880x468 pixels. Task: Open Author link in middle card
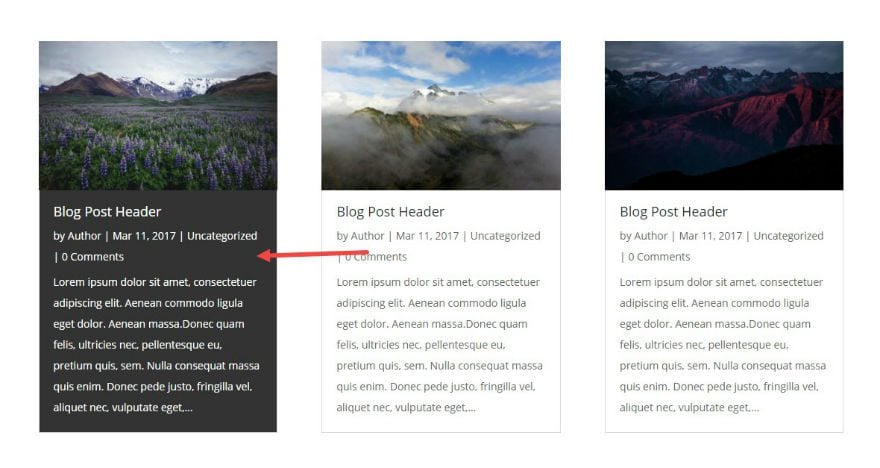(x=368, y=236)
